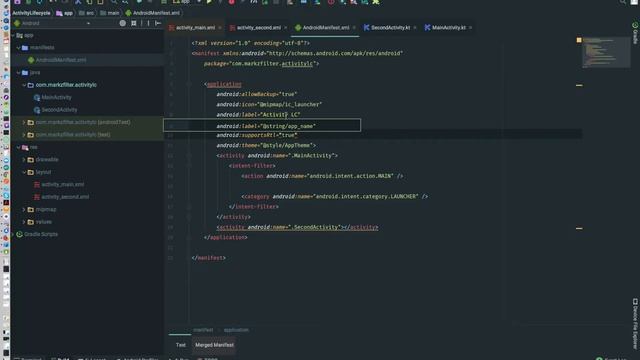The height and width of the screenshot is (360, 640).
Task: Click the .SecondActivity activity tag line
Action: (297, 227)
